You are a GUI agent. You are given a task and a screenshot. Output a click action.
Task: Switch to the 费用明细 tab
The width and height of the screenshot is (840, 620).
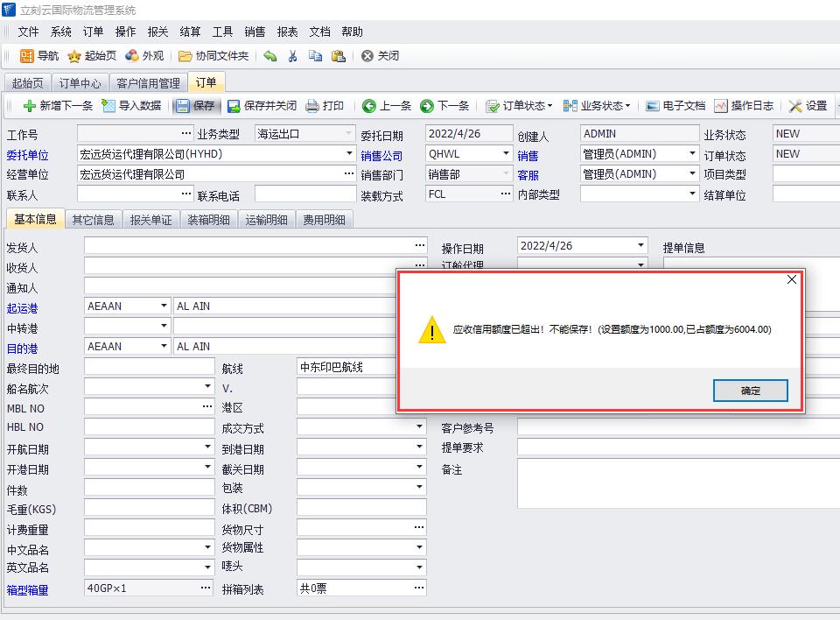point(324,220)
